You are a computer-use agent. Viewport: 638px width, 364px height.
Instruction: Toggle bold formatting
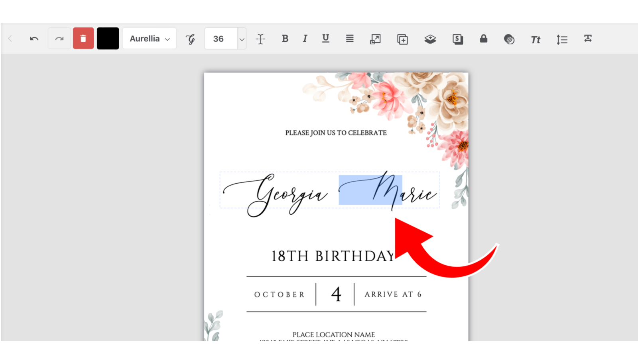click(x=285, y=39)
